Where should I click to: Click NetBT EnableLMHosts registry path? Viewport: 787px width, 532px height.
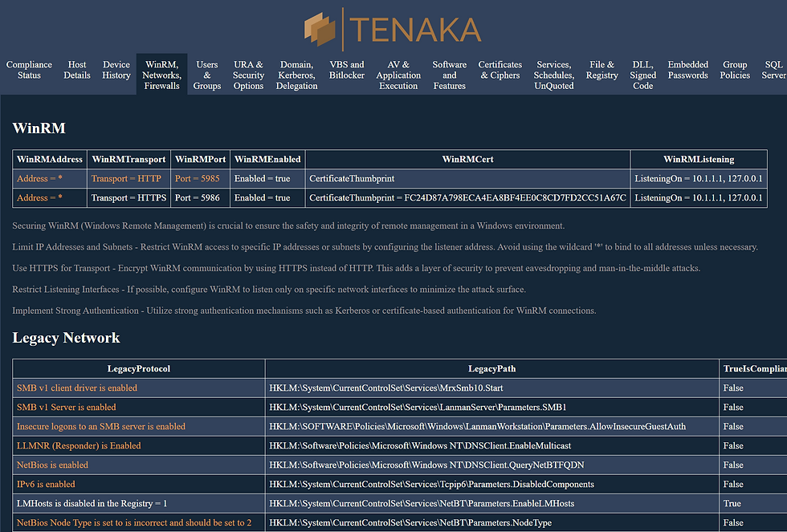click(422, 503)
